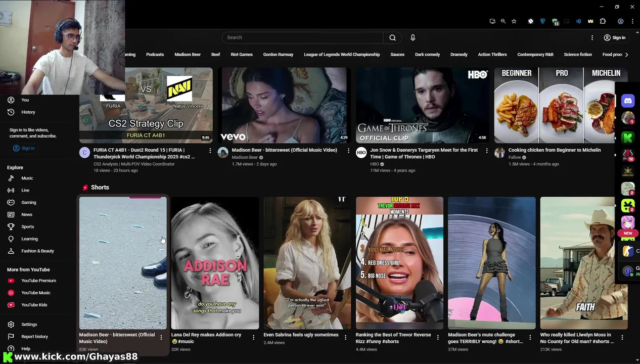
Task: Click the Sign in button in the header
Action: click(x=615, y=37)
